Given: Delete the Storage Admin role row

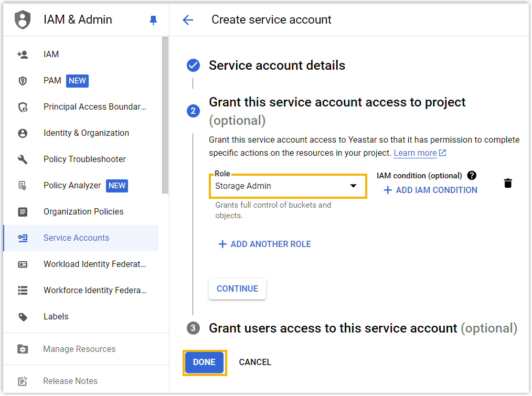Looking at the screenshot, I should pos(508,183).
